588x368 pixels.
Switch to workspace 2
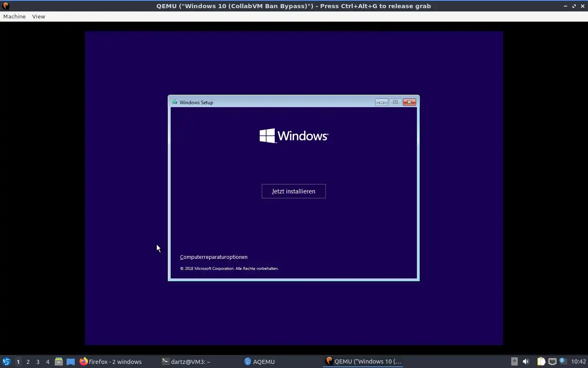pos(28,361)
